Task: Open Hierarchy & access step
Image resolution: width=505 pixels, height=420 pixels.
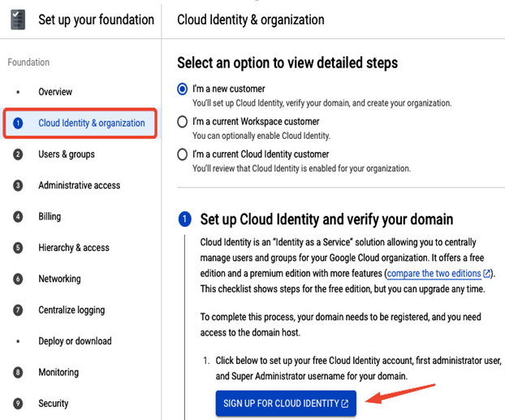Action: tap(74, 248)
